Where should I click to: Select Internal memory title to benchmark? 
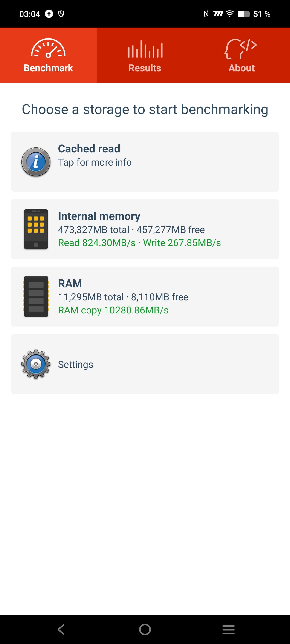click(x=99, y=216)
